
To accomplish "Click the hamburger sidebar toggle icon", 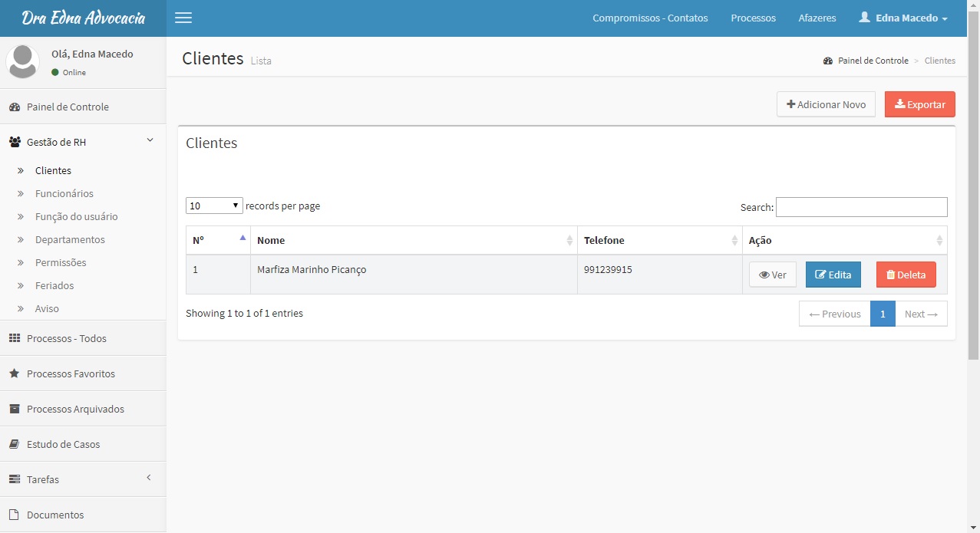I will click(x=183, y=18).
